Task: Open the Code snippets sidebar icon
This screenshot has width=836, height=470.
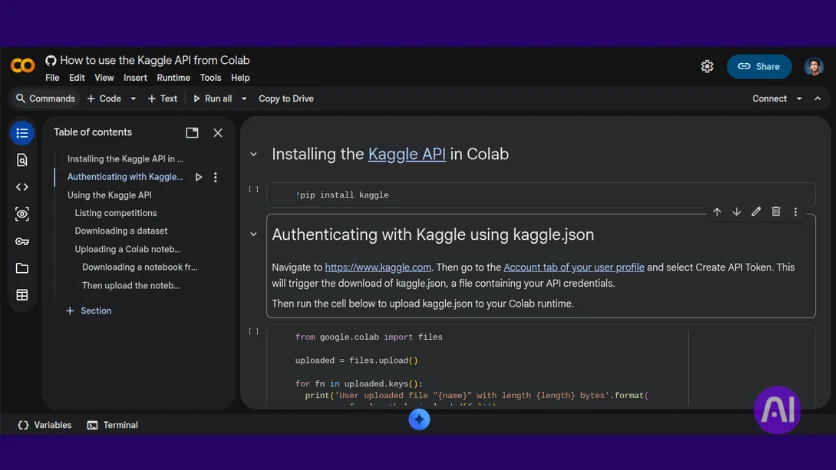Action: [22, 187]
